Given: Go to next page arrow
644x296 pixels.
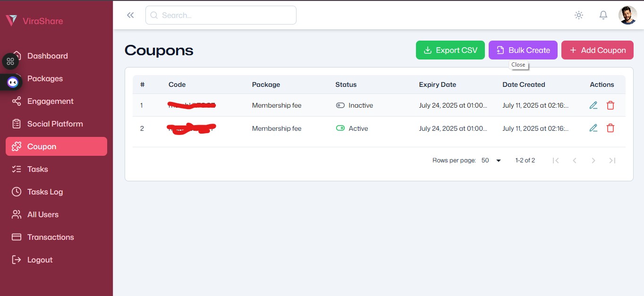Looking at the screenshot, I should (593, 161).
